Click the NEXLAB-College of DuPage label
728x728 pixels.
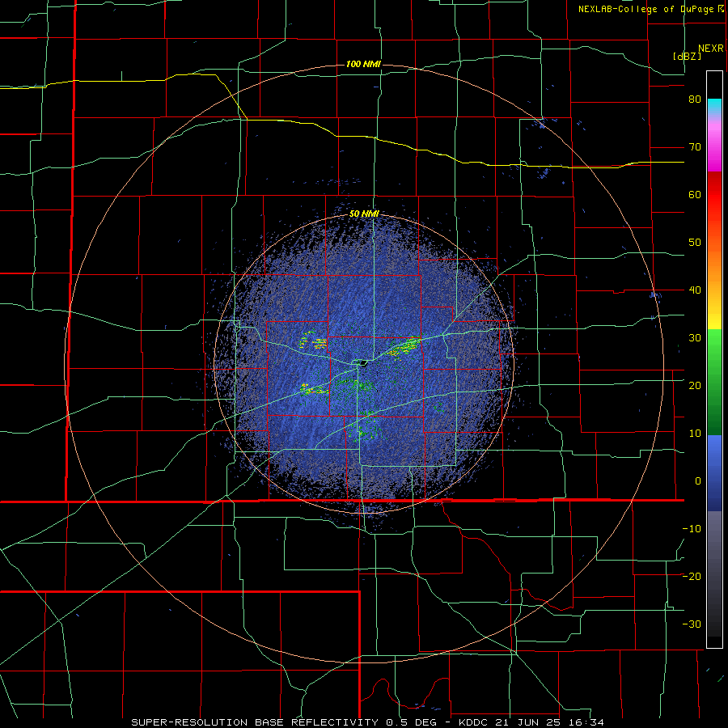pyautogui.click(x=647, y=9)
